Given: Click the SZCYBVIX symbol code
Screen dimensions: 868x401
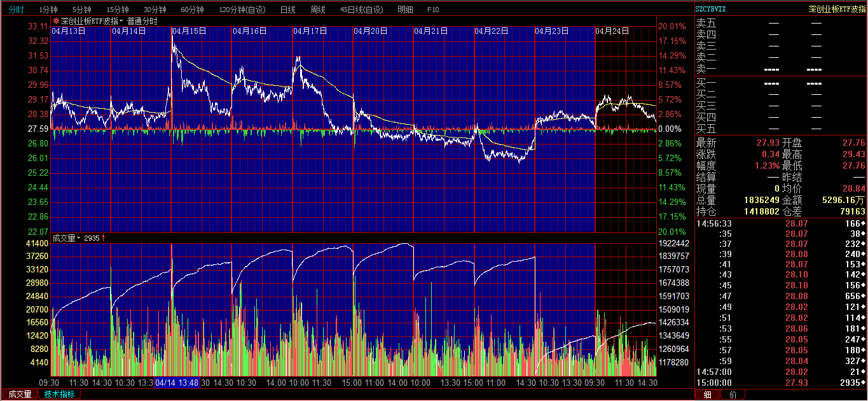Looking at the screenshot, I should point(710,9).
